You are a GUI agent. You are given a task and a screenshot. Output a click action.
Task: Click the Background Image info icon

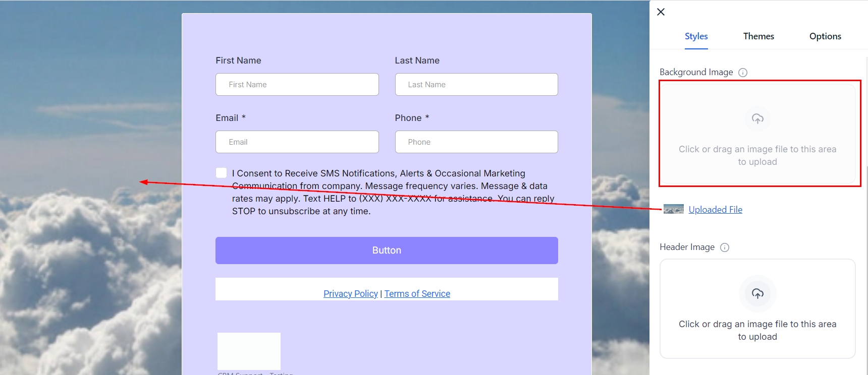pos(743,73)
